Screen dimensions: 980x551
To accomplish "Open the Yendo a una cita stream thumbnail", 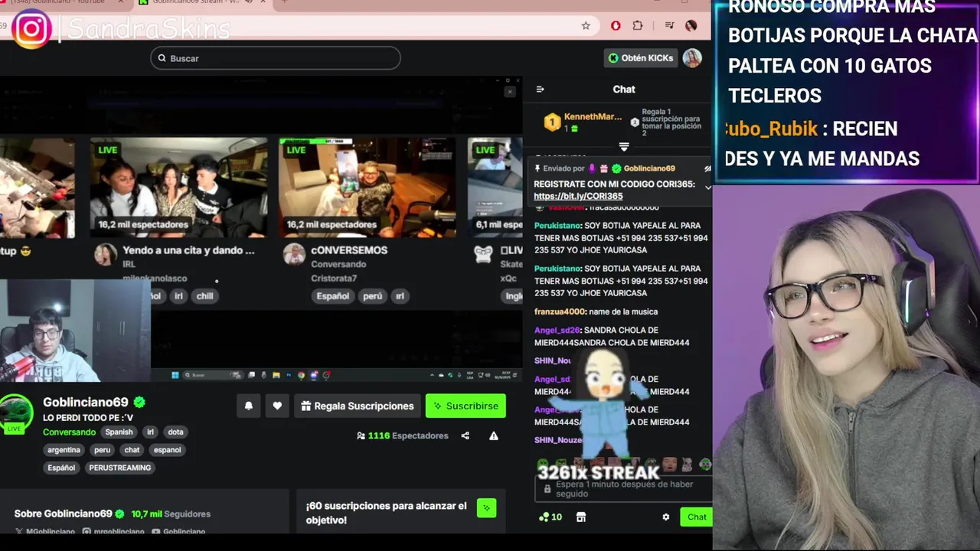I will tap(179, 187).
